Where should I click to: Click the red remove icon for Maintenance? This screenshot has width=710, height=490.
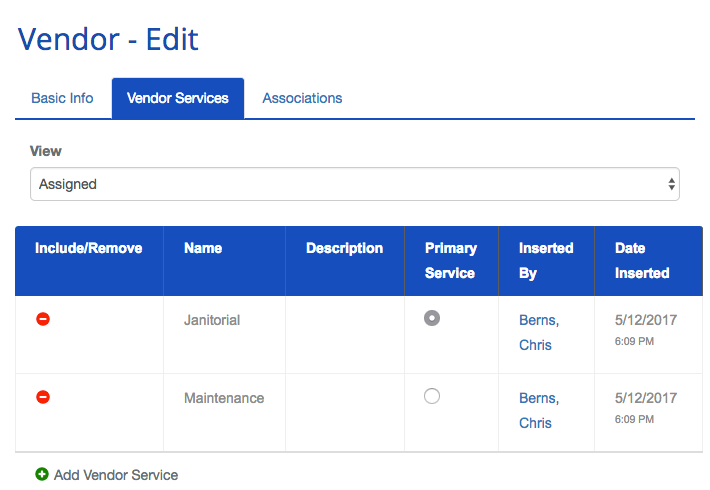point(43,397)
